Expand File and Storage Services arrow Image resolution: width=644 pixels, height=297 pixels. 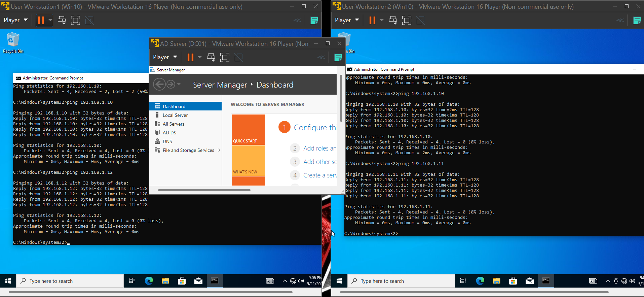219,150
